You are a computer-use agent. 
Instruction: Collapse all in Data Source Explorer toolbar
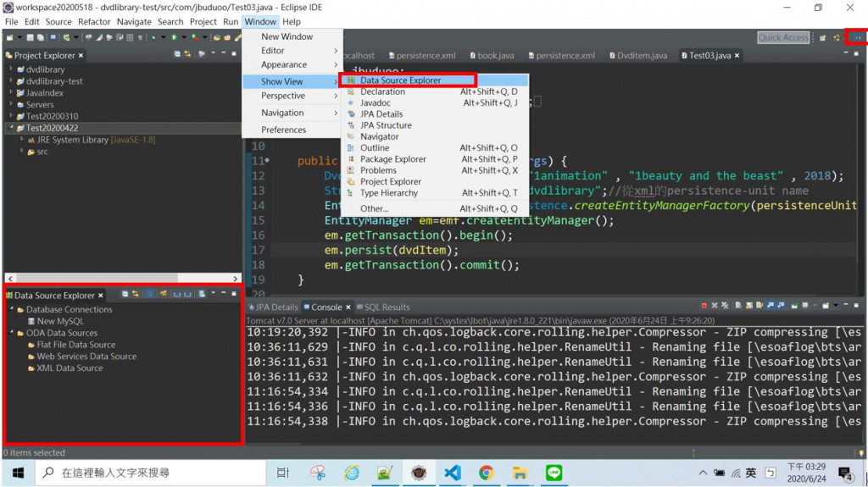tap(125, 294)
